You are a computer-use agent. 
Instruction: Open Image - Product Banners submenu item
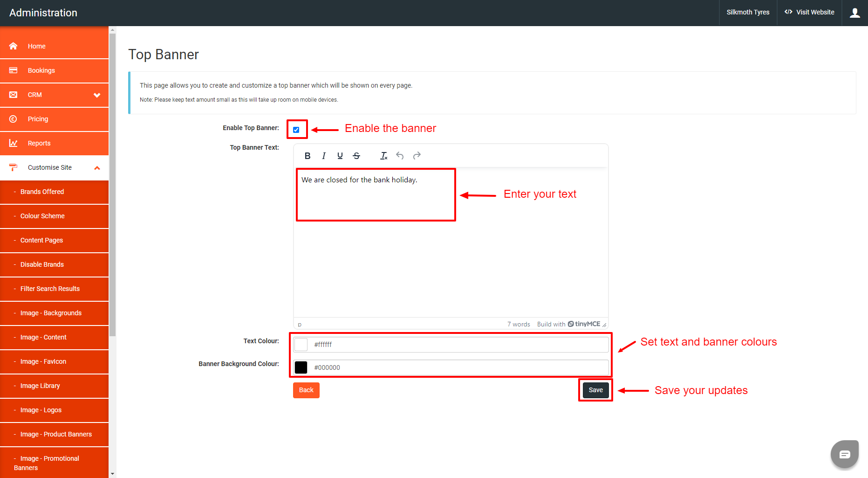[54, 434]
